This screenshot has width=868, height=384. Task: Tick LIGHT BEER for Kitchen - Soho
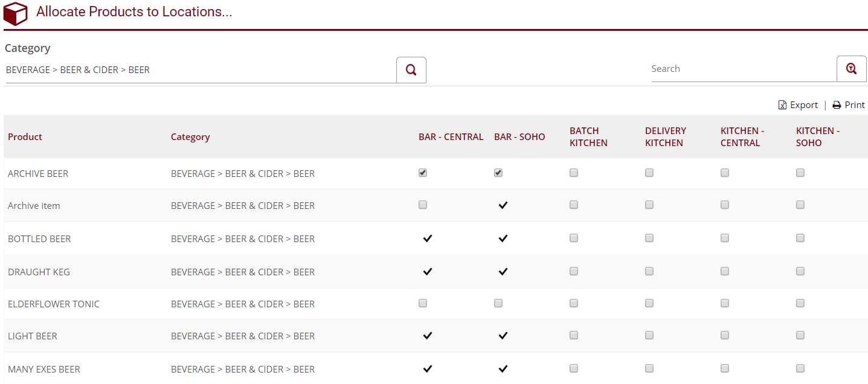pyautogui.click(x=800, y=335)
